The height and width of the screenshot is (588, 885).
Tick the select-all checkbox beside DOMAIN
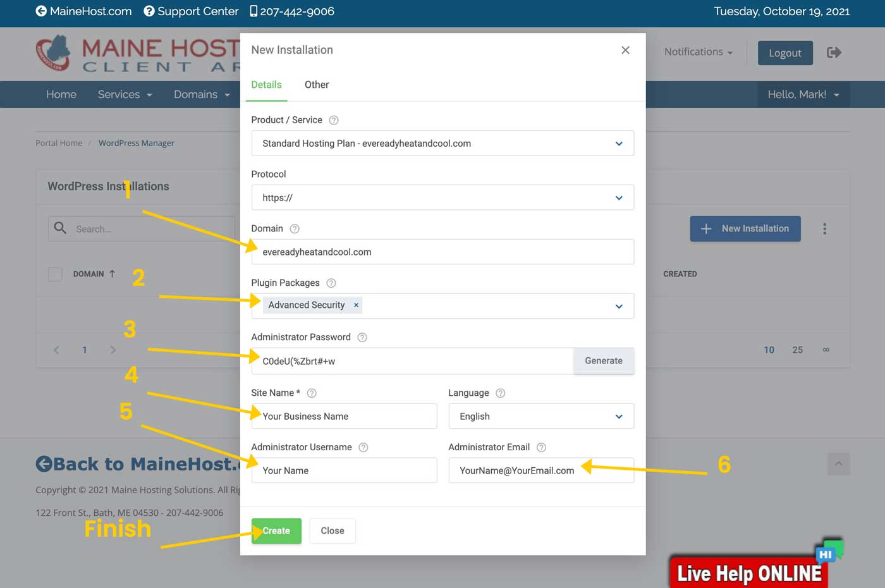pyautogui.click(x=56, y=274)
